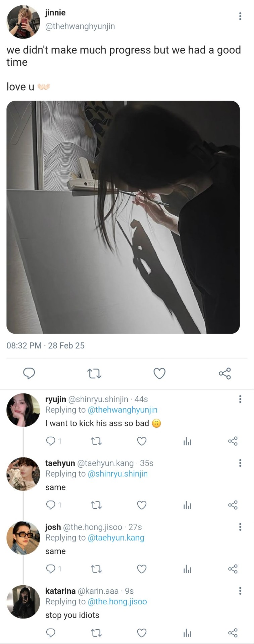Image resolution: width=254 pixels, height=644 pixels.
Task: Open josh's profile avatar
Action: point(23,538)
